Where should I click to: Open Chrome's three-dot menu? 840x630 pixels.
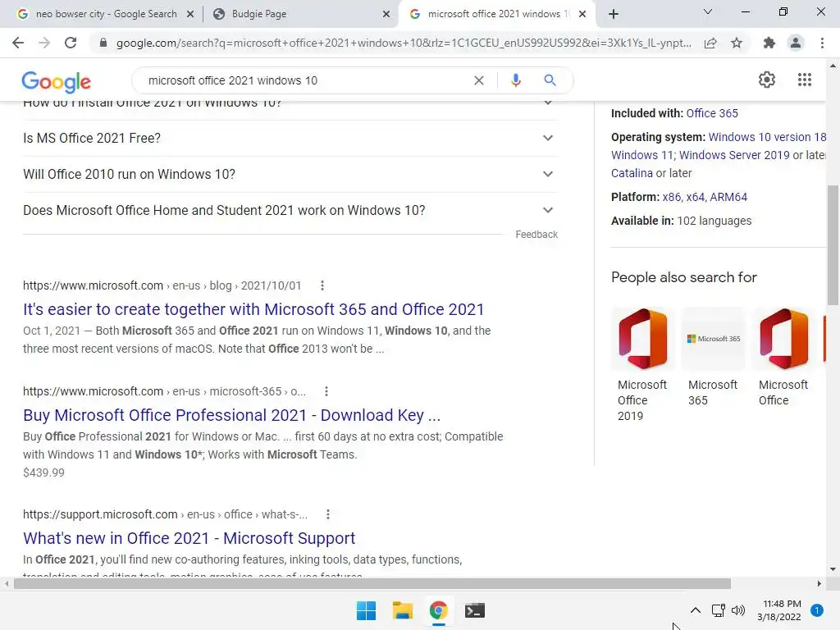pyautogui.click(x=822, y=43)
